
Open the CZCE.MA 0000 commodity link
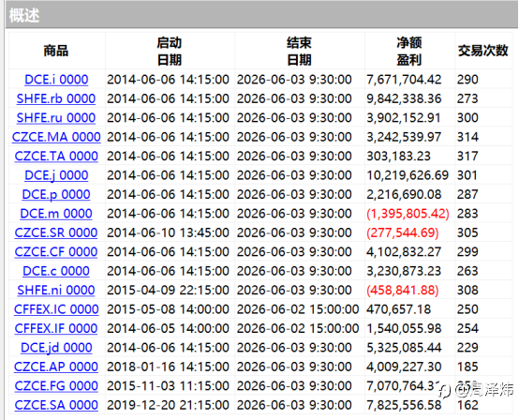pyautogui.click(x=56, y=137)
